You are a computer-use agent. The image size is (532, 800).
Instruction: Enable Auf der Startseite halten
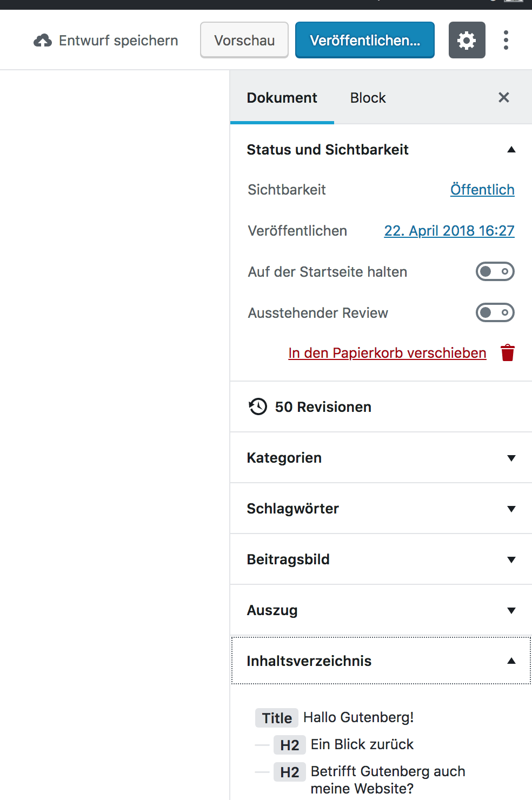(495, 271)
